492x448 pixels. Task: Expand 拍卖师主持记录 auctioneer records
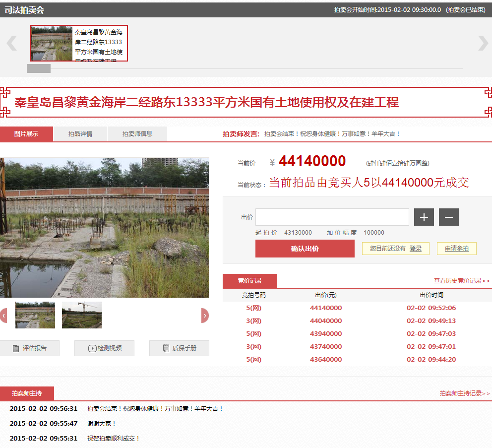pyautogui.click(x=464, y=393)
